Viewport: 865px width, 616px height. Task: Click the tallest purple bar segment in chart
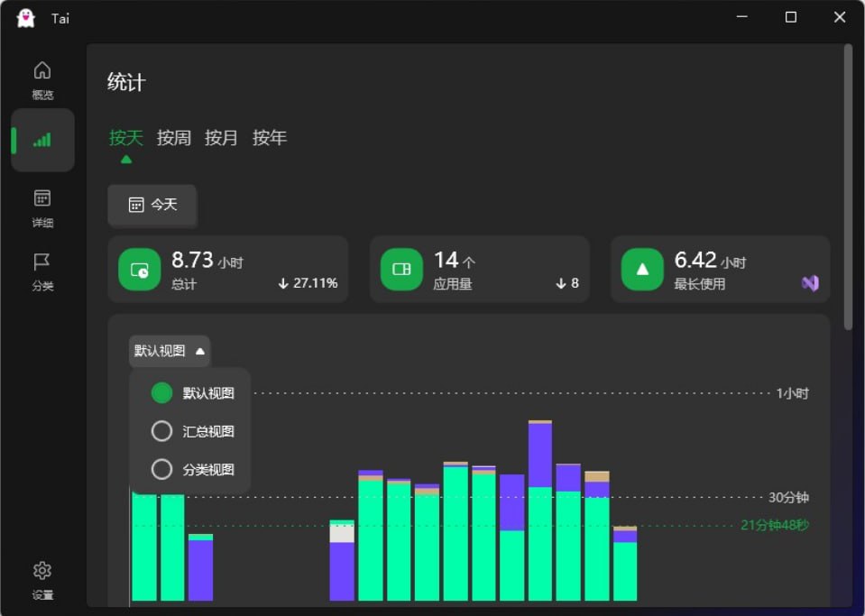pyautogui.click(x=539, y=455)
